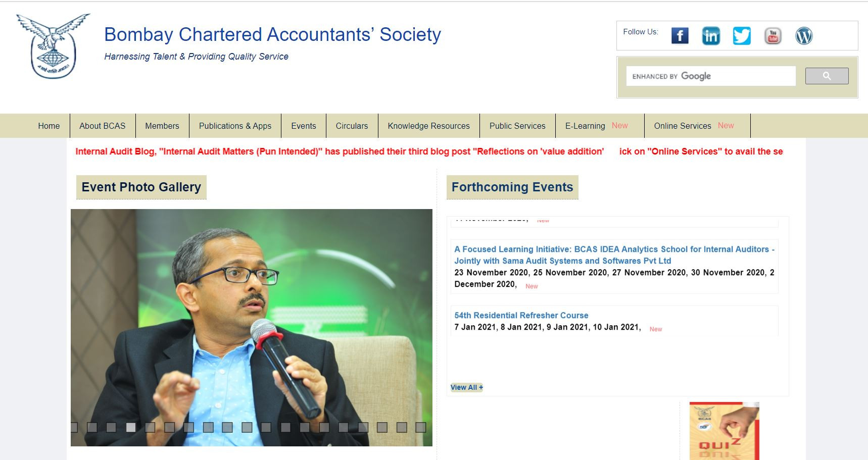Open the Twitter bird icon
Viewport: 868px width, 460px height.
(742, 36)
